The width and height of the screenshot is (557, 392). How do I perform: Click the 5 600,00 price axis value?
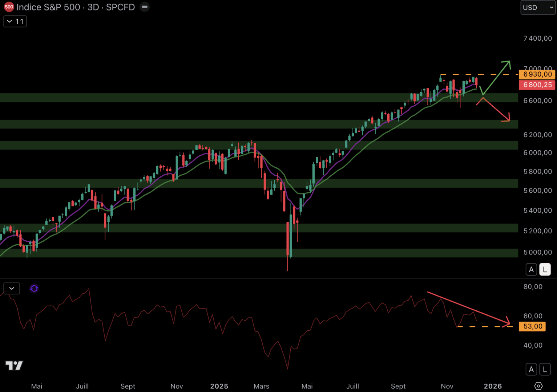[x=537, y=191]
